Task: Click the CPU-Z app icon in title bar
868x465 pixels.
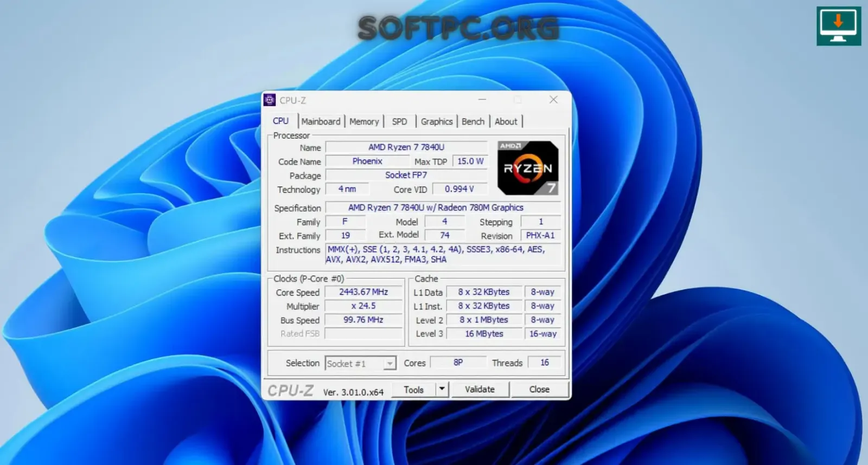Action: point(270,100)
